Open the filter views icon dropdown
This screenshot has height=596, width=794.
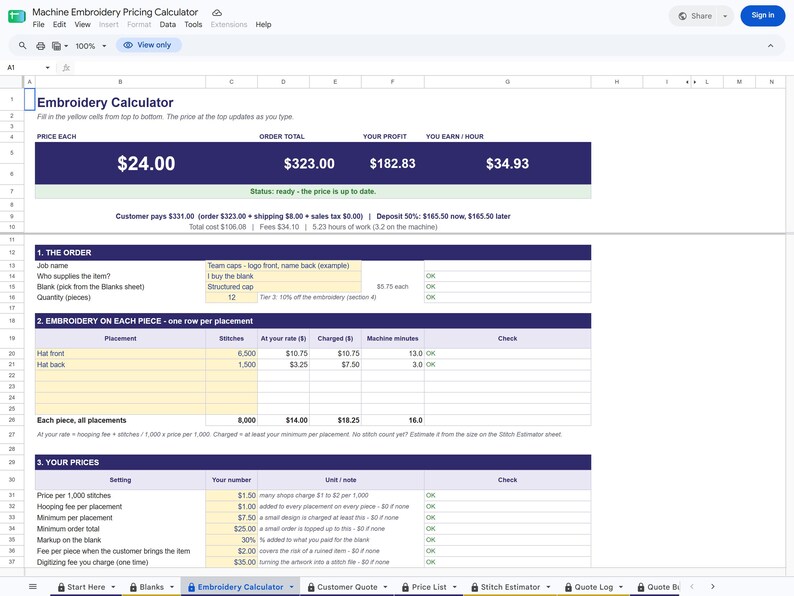coord(60,46)
